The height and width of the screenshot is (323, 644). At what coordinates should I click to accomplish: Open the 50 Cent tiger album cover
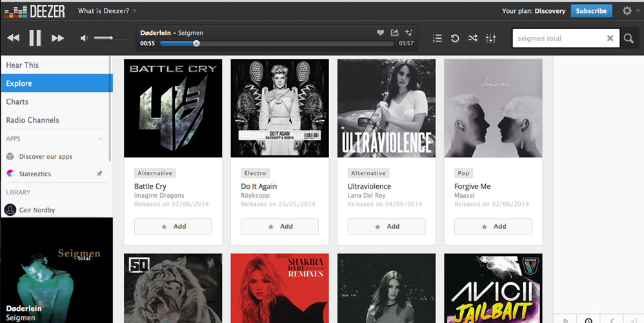pyautogui.click(x=173, y=288)
